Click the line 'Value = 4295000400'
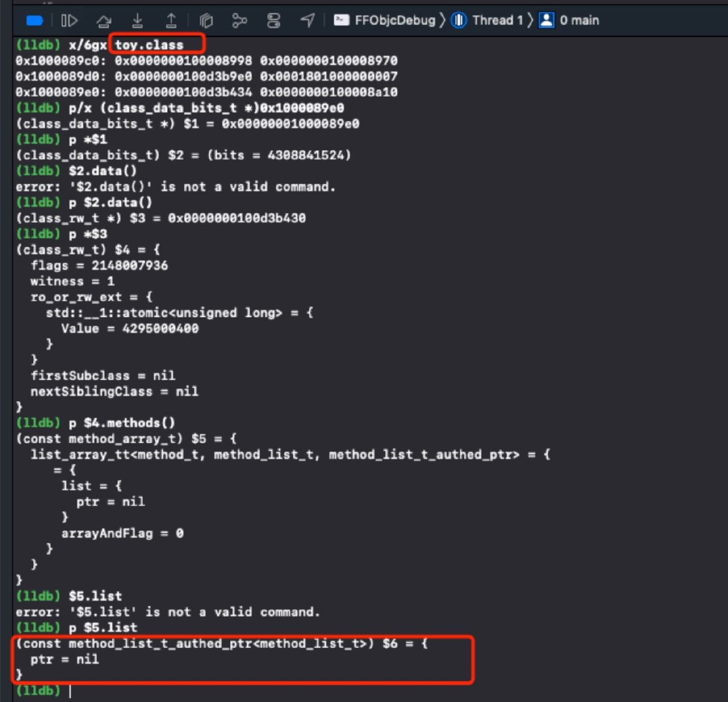The height and width of the screenshot is (702, 728). tap(130, 329)
